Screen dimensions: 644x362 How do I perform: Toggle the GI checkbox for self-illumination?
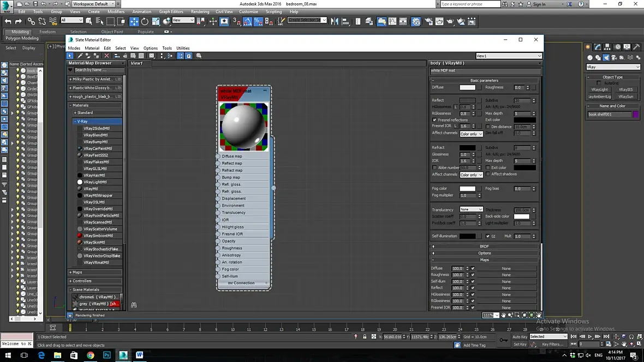click(488, 236)
